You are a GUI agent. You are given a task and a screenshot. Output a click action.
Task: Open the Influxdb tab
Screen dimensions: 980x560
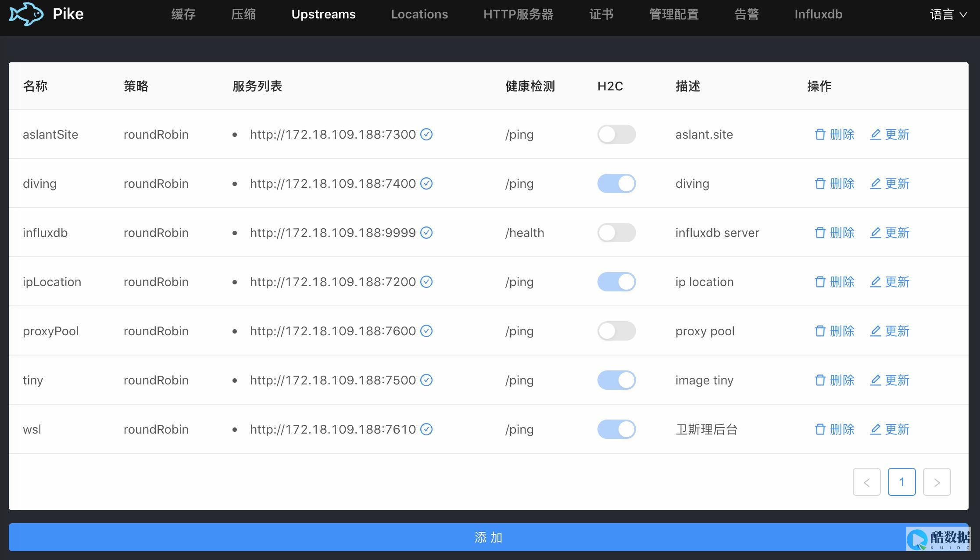[819, 14]
